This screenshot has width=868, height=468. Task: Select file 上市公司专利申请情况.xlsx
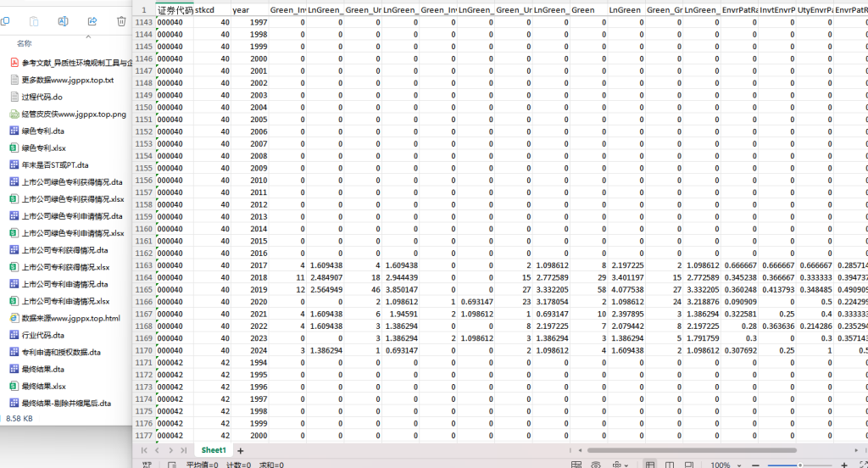66,301
